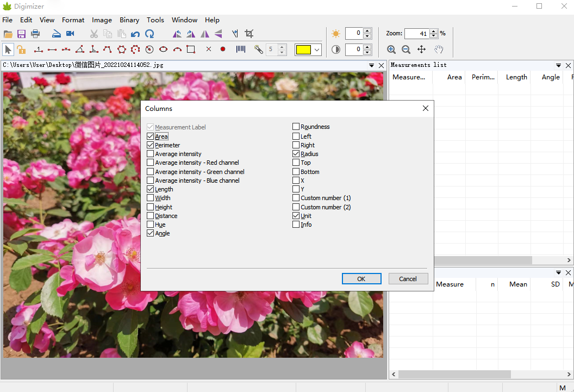Screen dimensions: 574x392
Task: Open the Binary menu
Action: pos(129,20)
